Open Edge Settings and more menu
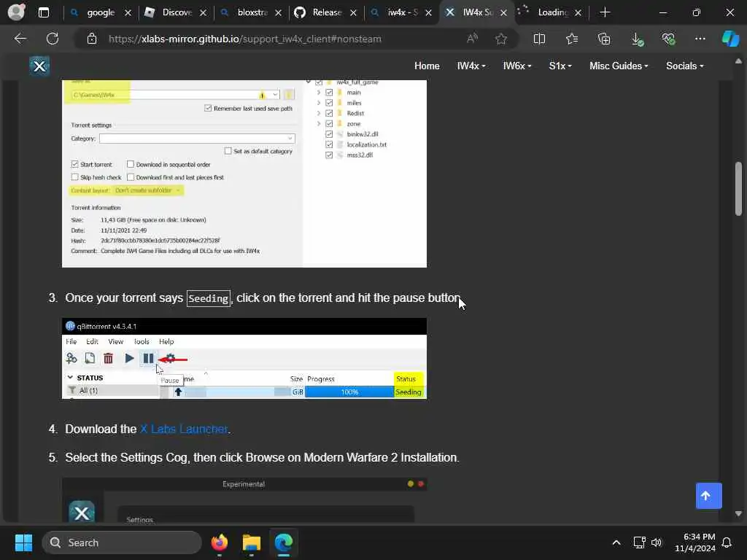 [x=700, y=39]
